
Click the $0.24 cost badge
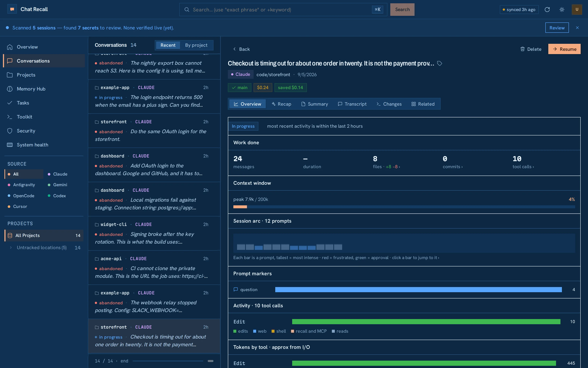point(263,88)
